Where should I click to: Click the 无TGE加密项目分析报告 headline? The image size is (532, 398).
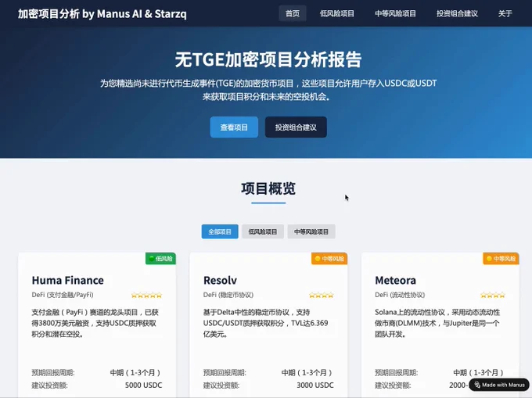point(268,59)
